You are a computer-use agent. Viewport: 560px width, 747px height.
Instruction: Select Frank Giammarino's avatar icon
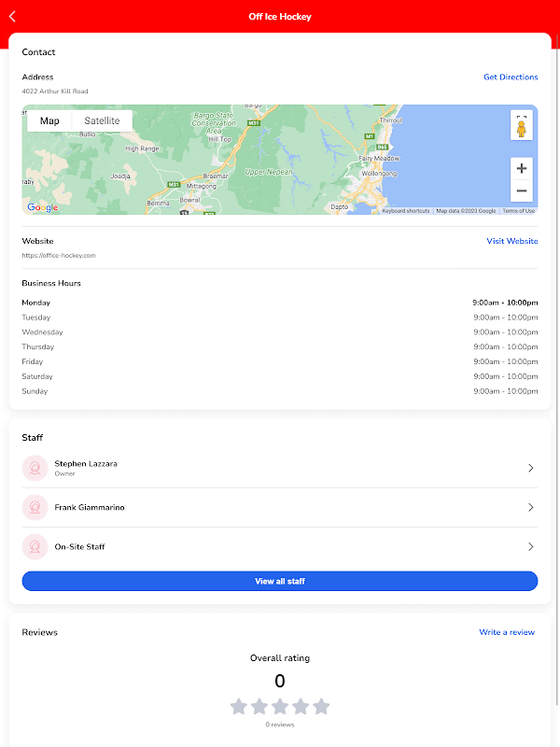pyautogui.click(x=35, y=507)
